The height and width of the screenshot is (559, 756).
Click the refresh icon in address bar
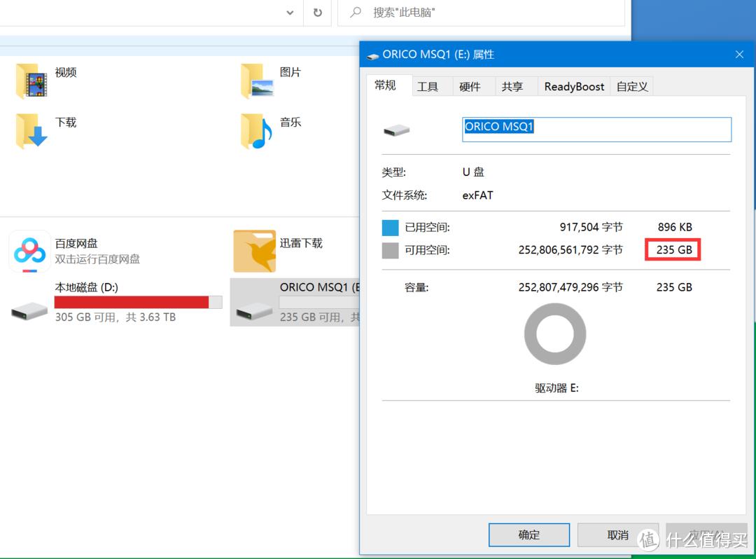click(x=317, y=13)
